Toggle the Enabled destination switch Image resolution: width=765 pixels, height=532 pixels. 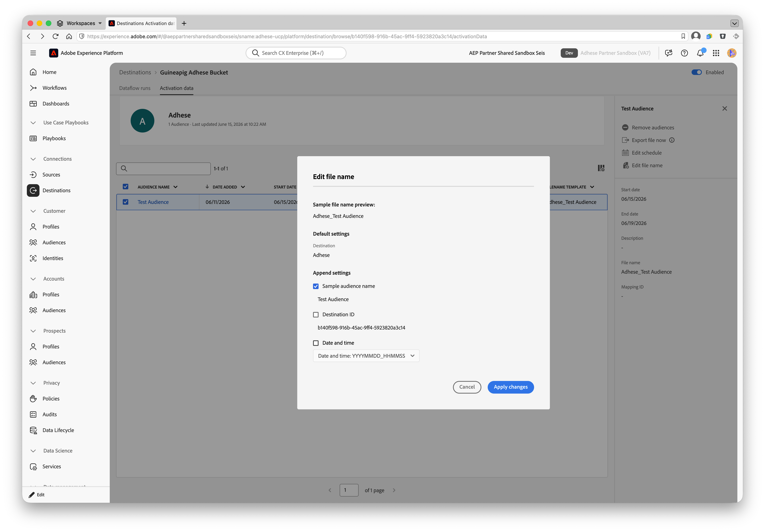(696, 72)
